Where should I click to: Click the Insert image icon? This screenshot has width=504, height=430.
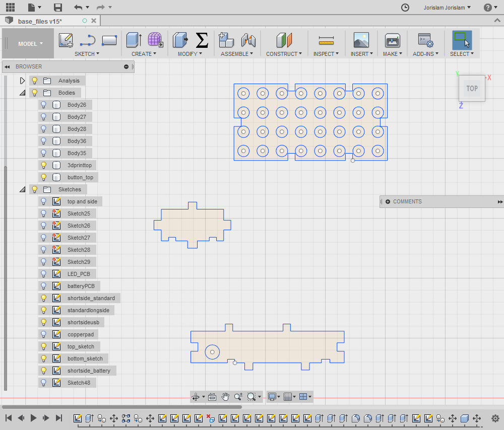coord(361,40)
